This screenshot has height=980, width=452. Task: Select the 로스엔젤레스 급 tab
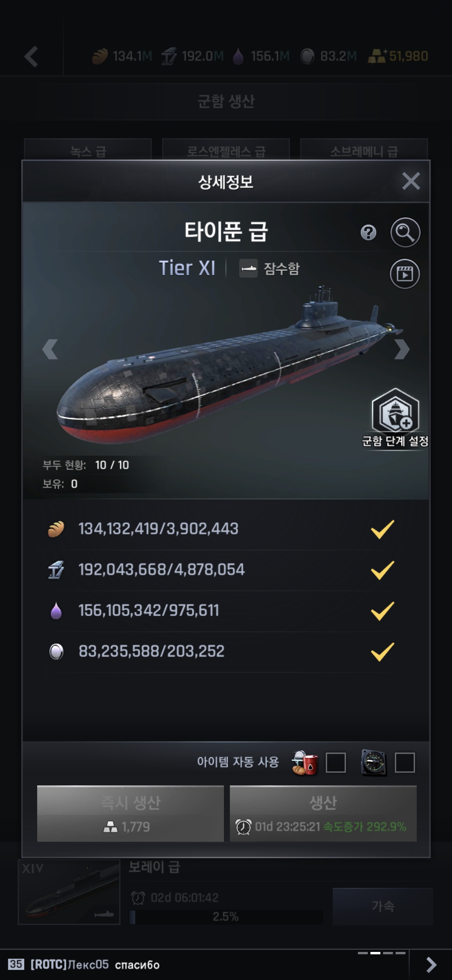coord(226,150)
